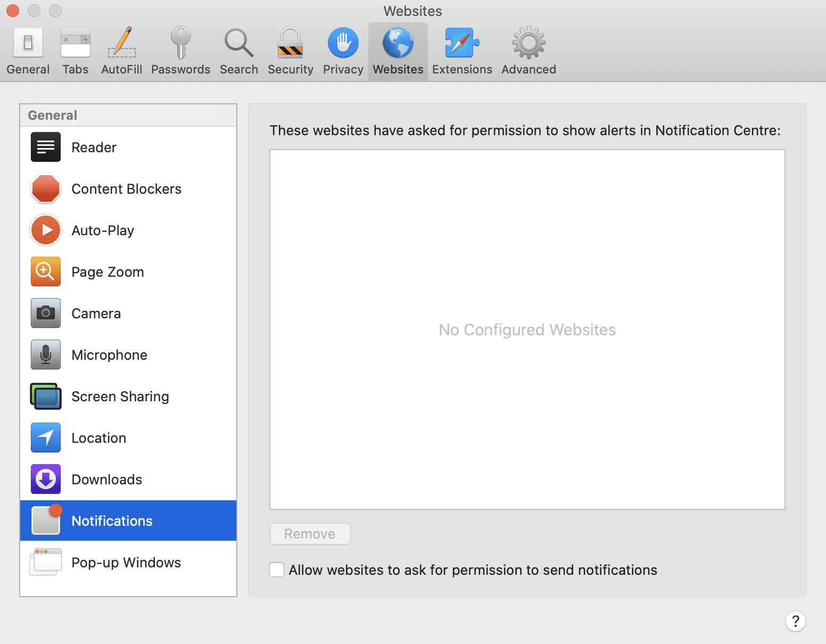Open the help question mark button
Viewport: 826px width, 644px height.
coord(796,621)
